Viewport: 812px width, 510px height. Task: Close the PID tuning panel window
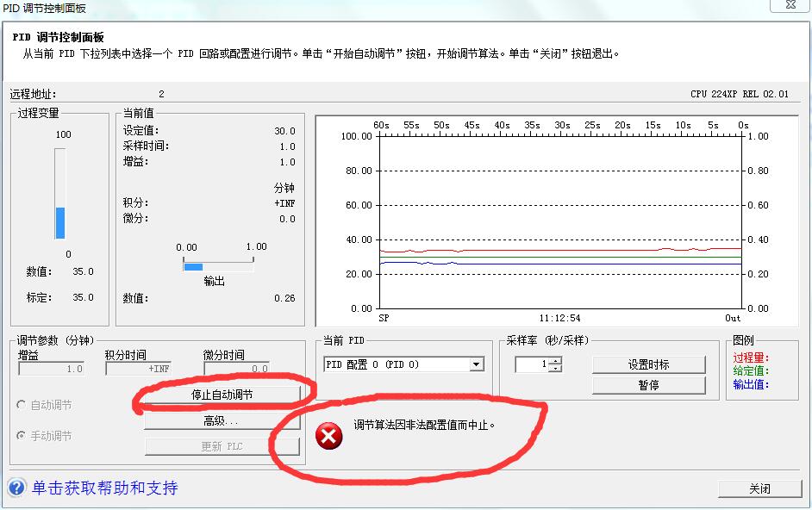click(790, 5)
